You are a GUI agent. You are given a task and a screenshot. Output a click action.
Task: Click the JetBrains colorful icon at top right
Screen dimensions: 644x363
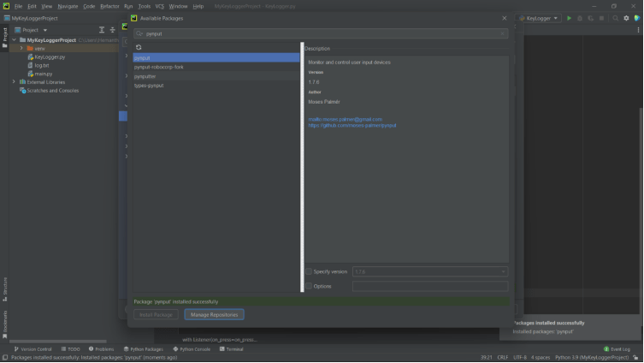tap(637, 18)
